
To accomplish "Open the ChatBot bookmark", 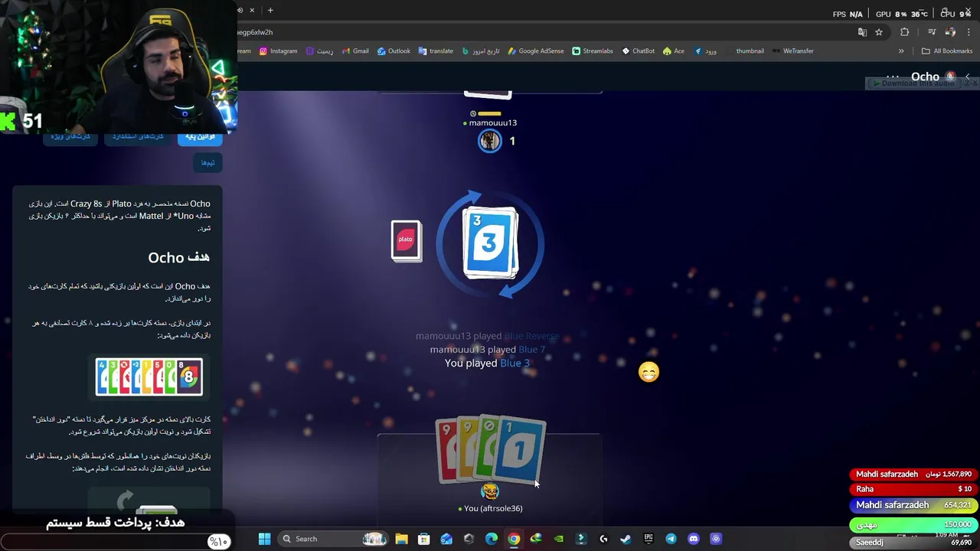I will (x=638, y=51).
